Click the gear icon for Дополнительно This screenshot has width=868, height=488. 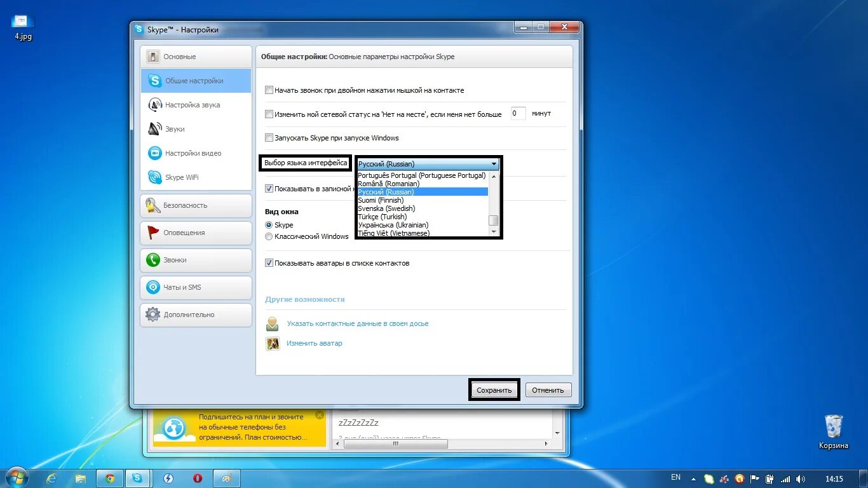point(153,315)
